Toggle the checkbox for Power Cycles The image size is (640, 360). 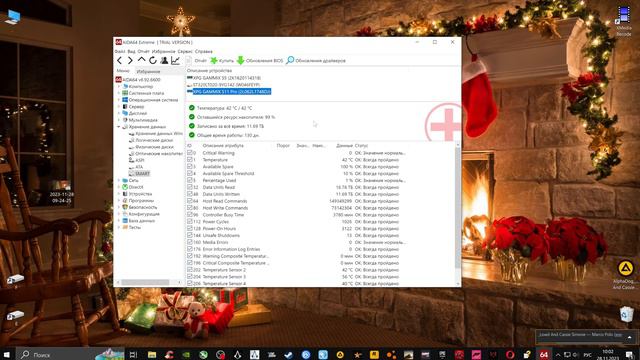tap(190, 222)
